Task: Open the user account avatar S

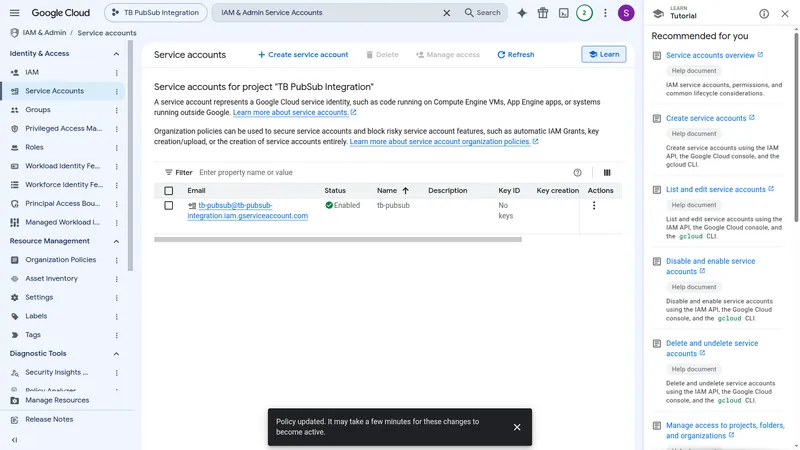Action: pos(626,13)
